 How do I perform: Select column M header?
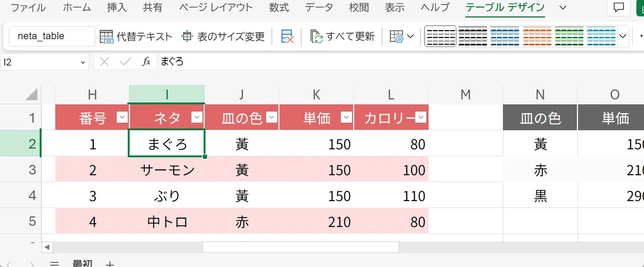[x=465, y=94]
